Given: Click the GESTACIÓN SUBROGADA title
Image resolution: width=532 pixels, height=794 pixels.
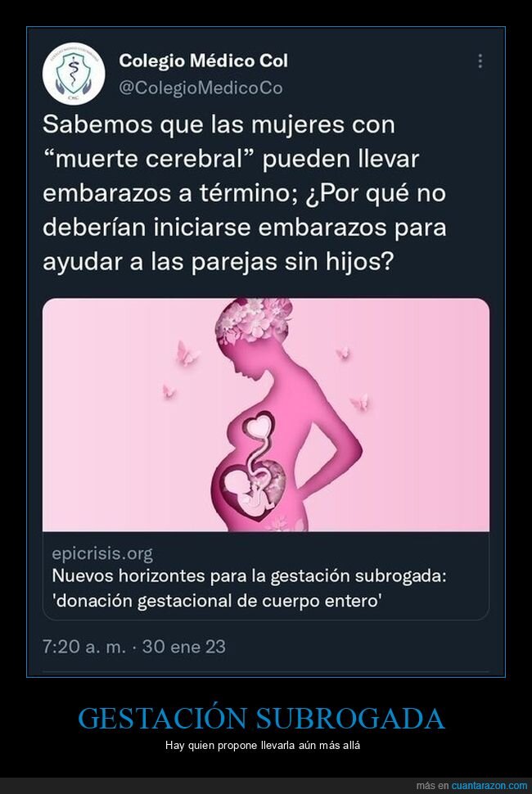Looking at the screenshot, I should 262,718.
